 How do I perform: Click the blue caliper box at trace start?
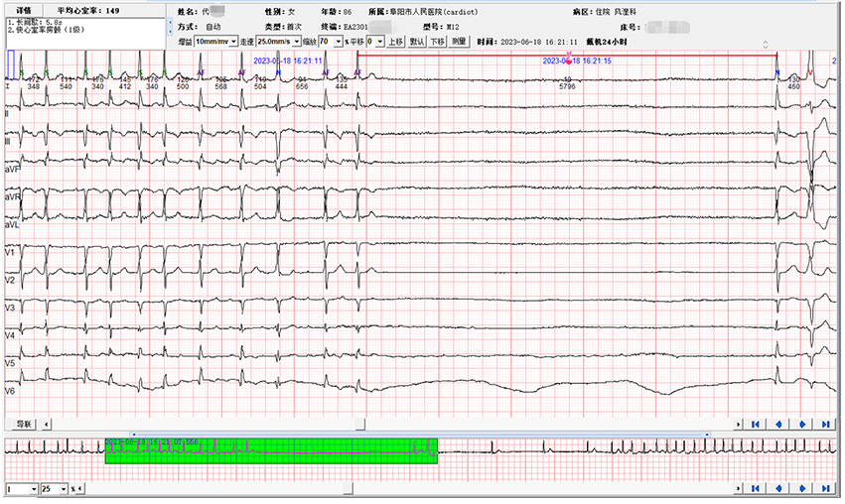[x=11, y=65]
